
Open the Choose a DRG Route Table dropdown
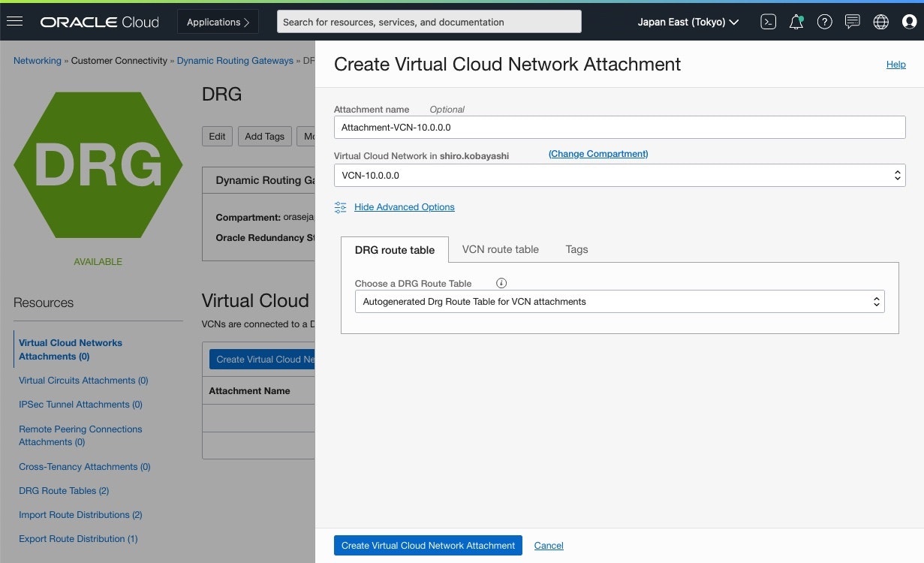pyautogui.click(x=619, y=301)
